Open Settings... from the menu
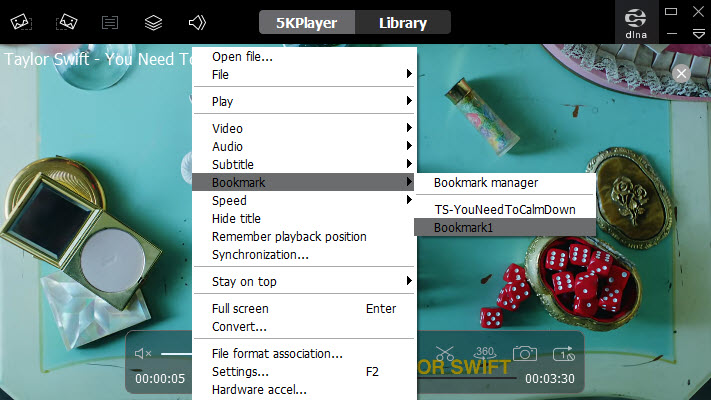This screenshot has width=711, height=400. [x=304, y=371]
